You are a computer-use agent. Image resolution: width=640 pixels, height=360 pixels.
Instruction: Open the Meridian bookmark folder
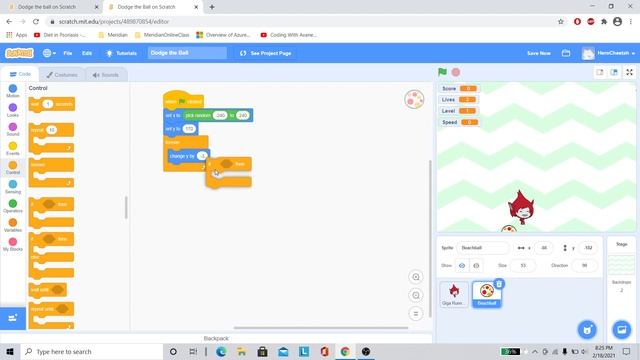pos(113,35)
